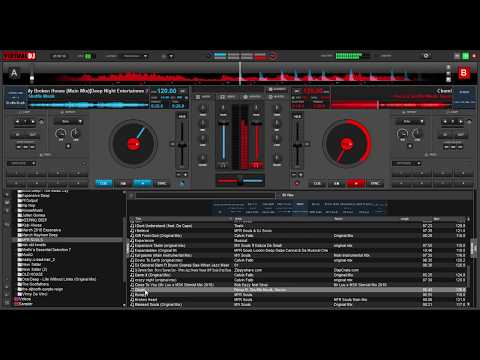Click the Deck A jog wheel
Image resolution: width=480 pixels, height=360 pixels.
click(x=133, y=144)
